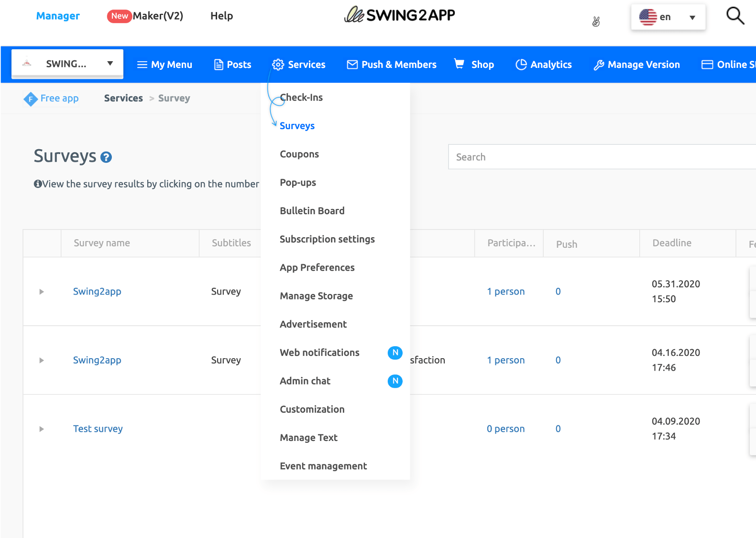Screen dimensions: 756x538
Task: Click the Posts document icon
Action: (x=219, y=65)
